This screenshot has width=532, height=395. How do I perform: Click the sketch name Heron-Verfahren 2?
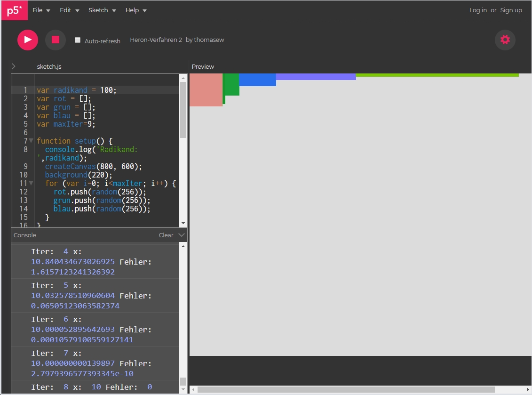point(156,40)
